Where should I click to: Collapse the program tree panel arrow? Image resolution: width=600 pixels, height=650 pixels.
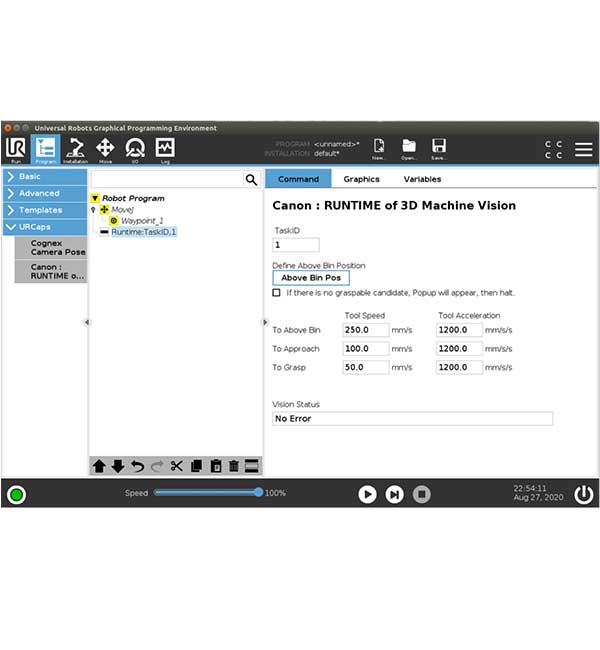coord(265,322)
